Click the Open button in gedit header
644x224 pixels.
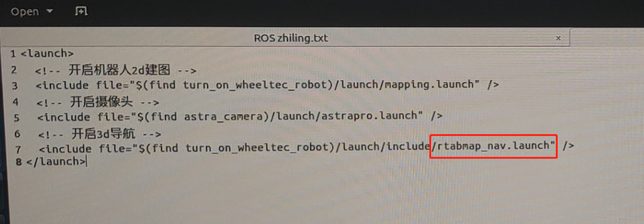pos(25,11)
